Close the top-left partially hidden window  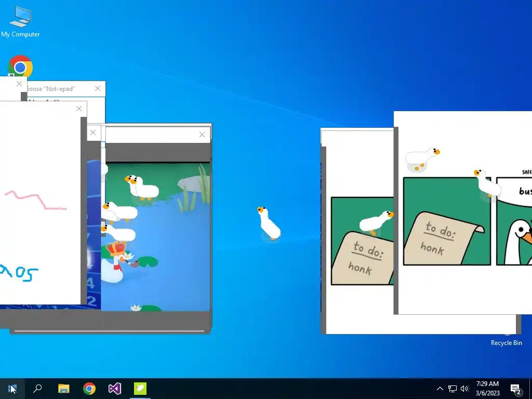pos(19,84)
